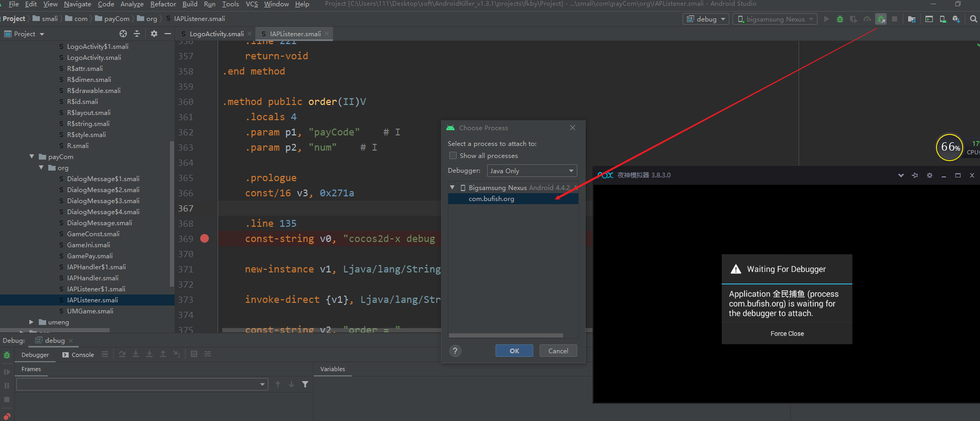Click the Profile app gauge icon
Screen dimensions: 980x421
(x=867, y=19)
